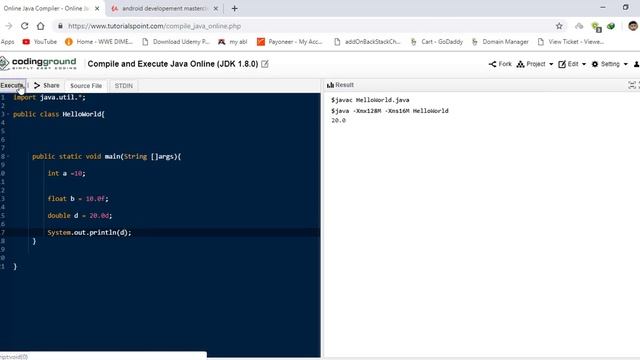Open the Share tab in the editor

[47, 85]
